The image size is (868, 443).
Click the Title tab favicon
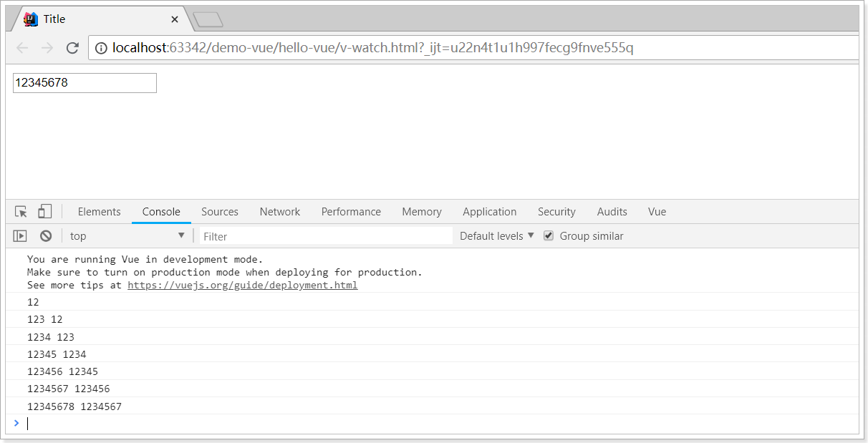click(31, 19)
